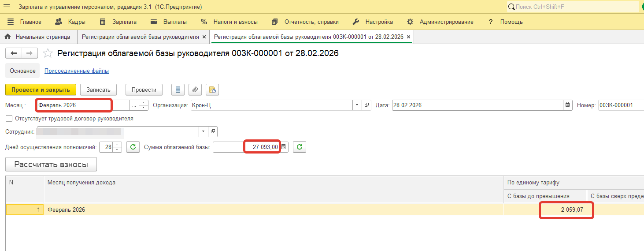
Task: Expand the Организация dropdown list
Action: click(x=356, y=105)
